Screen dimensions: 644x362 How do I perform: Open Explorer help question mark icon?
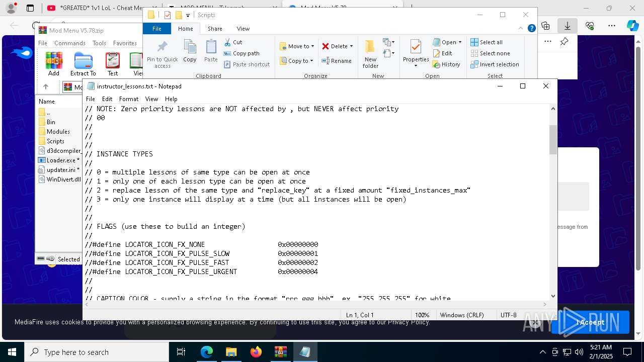click(x=531, y=29)
